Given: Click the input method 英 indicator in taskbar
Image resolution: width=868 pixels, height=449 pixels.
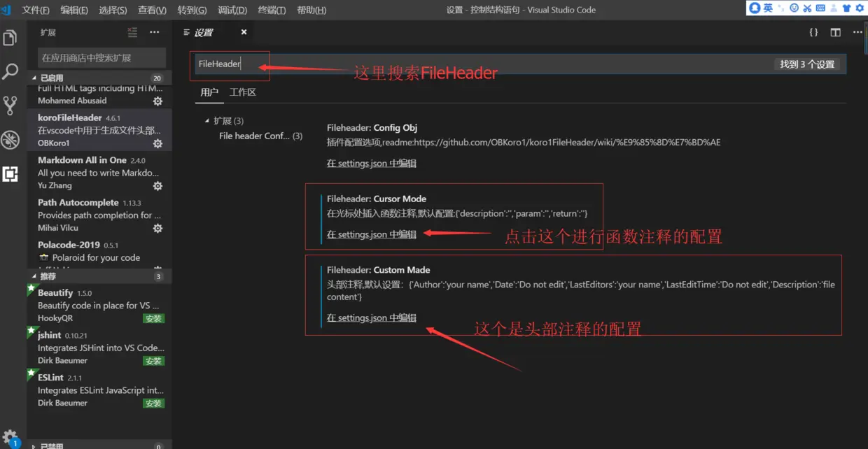Looking at the screenshot, I should coord(767,9).
